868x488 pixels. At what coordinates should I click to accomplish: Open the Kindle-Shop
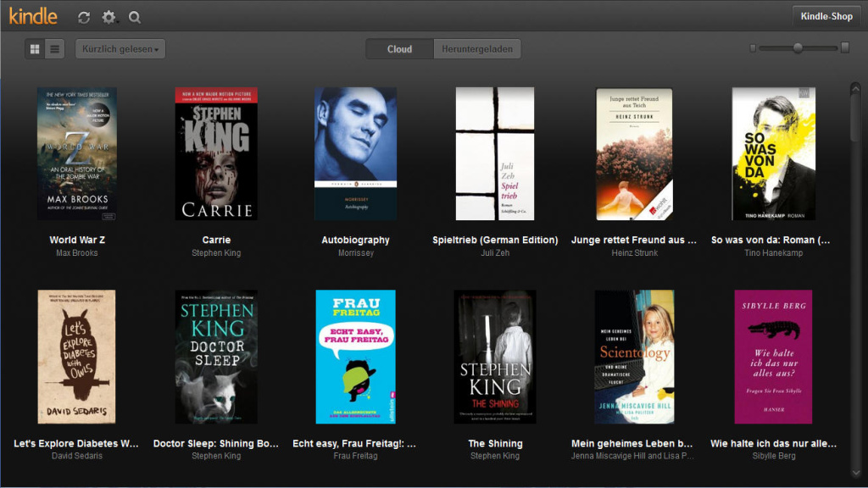pos(826,17)
